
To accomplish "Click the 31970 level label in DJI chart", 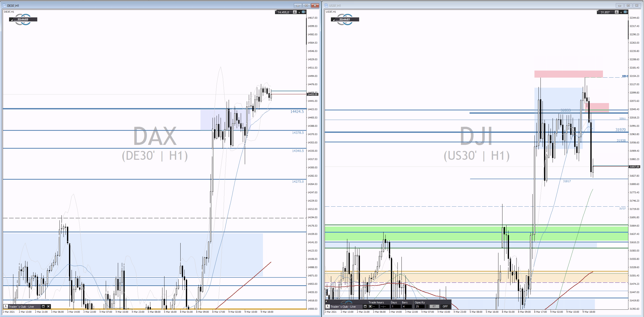I will (x=620, y=130).
